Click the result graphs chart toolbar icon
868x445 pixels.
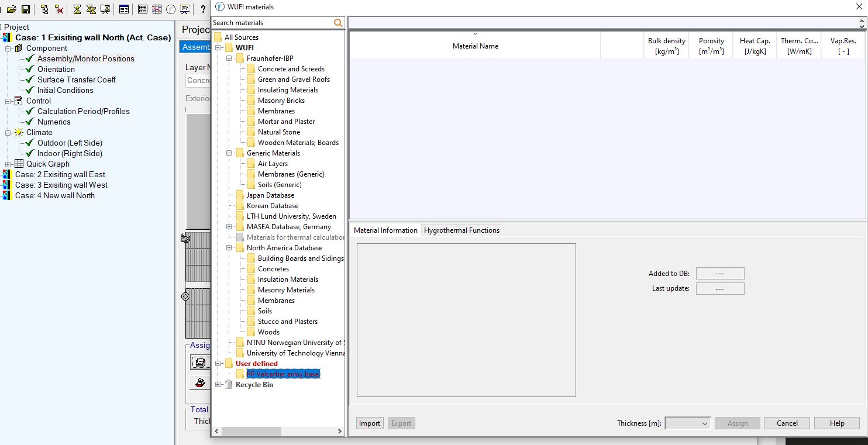(157, 9)
